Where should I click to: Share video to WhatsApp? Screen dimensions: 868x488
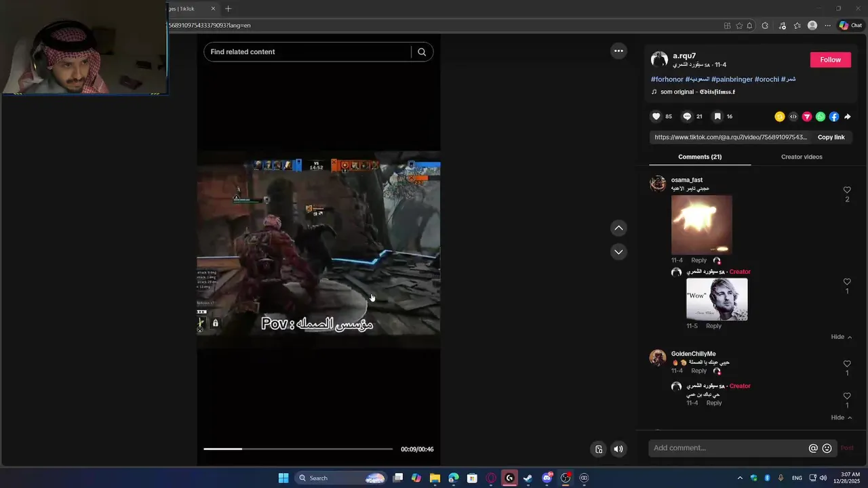(x=821, y=117)
